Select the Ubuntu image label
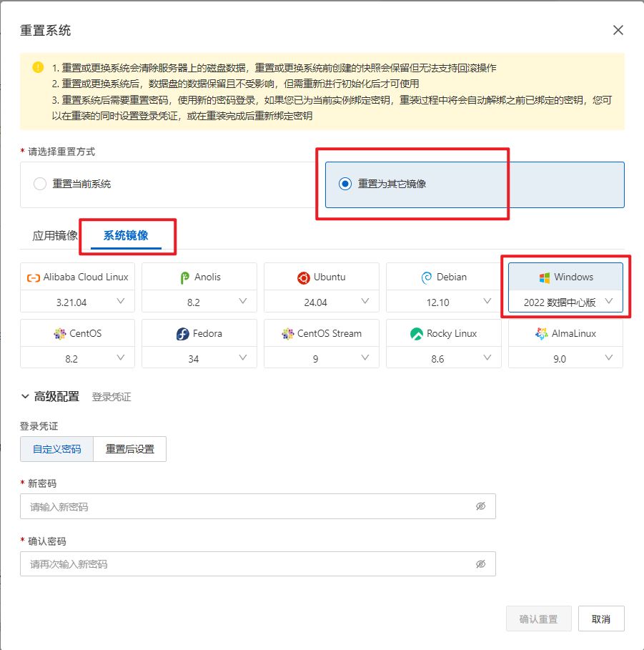Viewport: 644px width, 650px height. pos(330,277)
